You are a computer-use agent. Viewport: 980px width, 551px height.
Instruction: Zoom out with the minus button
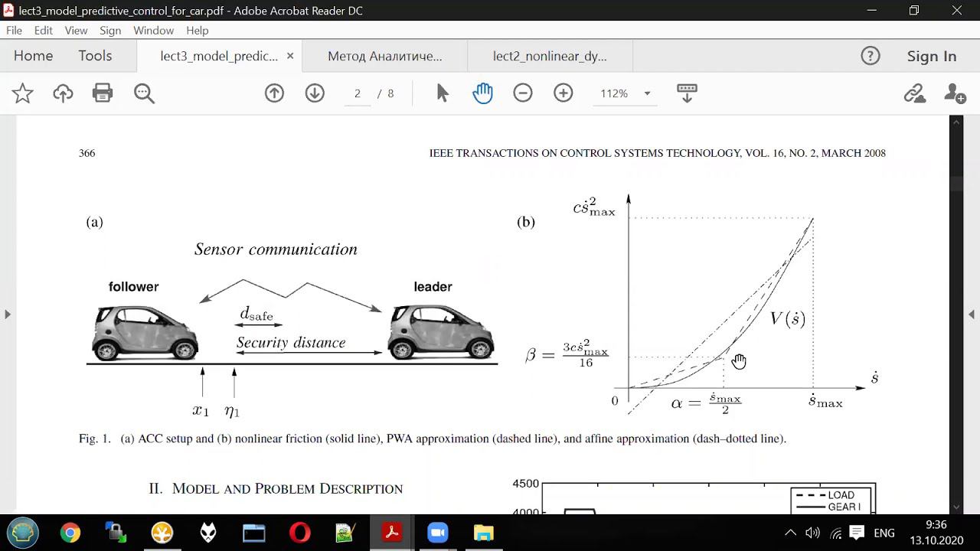(523, 93)
